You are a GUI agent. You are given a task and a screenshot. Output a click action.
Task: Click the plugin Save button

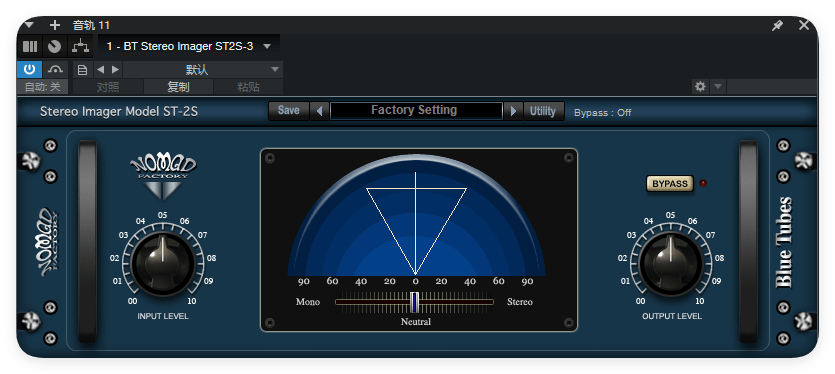[289, 111]
